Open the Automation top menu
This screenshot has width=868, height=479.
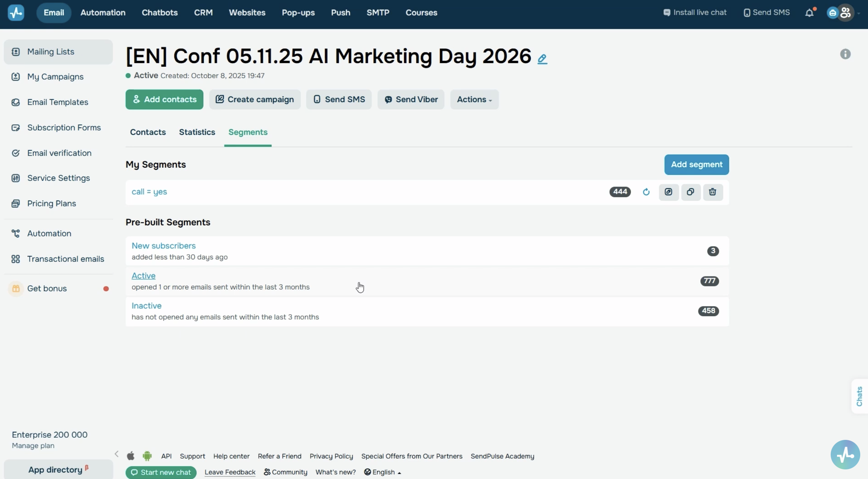(x=103, y=13)
